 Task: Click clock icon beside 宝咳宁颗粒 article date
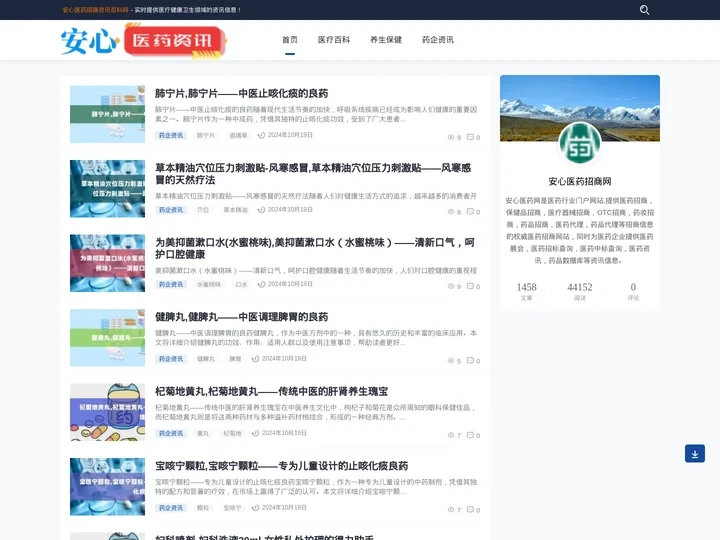tap(255, 508)
